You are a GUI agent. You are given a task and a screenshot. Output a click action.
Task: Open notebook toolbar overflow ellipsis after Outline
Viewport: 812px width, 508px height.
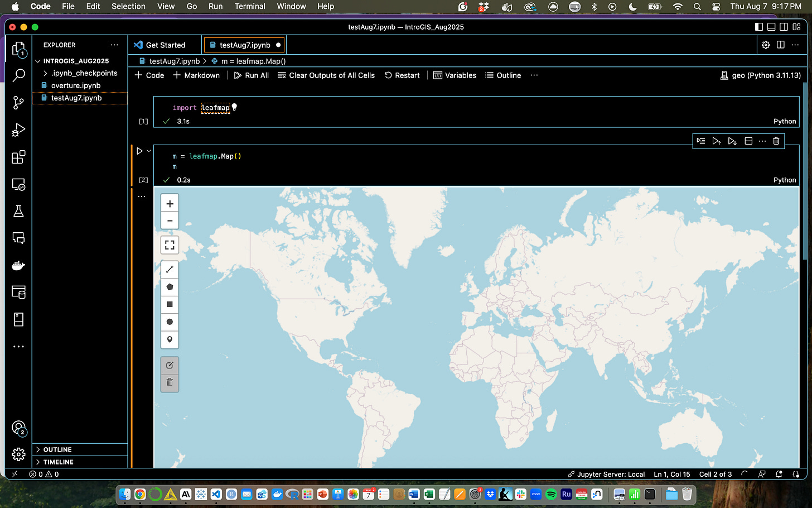534,75
